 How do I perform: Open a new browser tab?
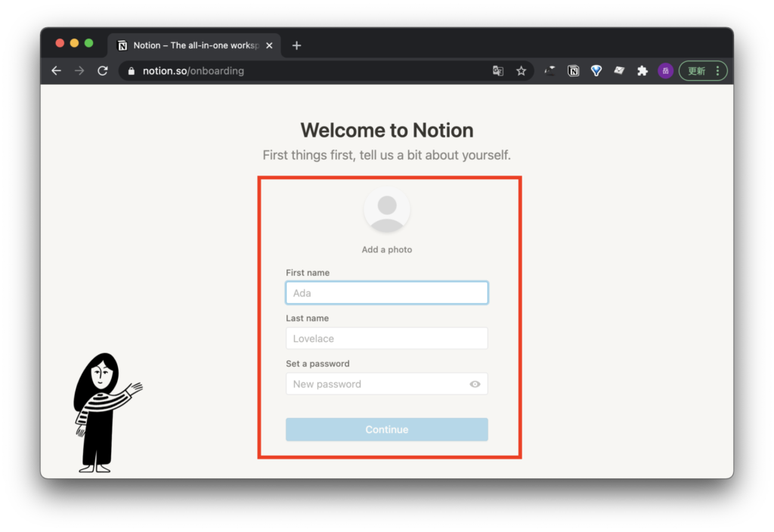pos(296,45)
